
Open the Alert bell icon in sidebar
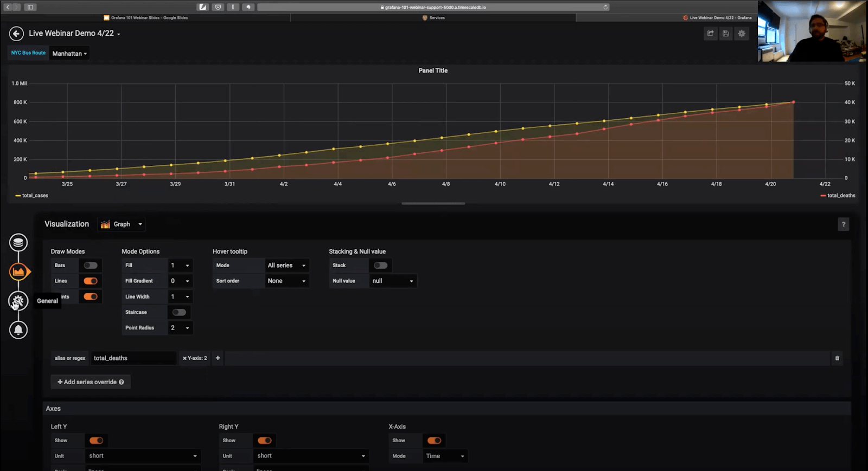pos(18,330)
